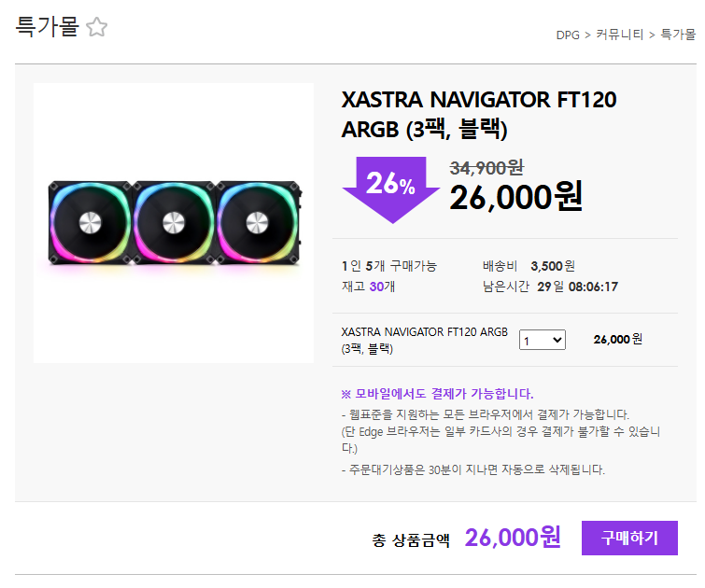Go to 커뮤니티 in the breadcrumb
This screenshot has width=705, height=588.
coord(620,35)
